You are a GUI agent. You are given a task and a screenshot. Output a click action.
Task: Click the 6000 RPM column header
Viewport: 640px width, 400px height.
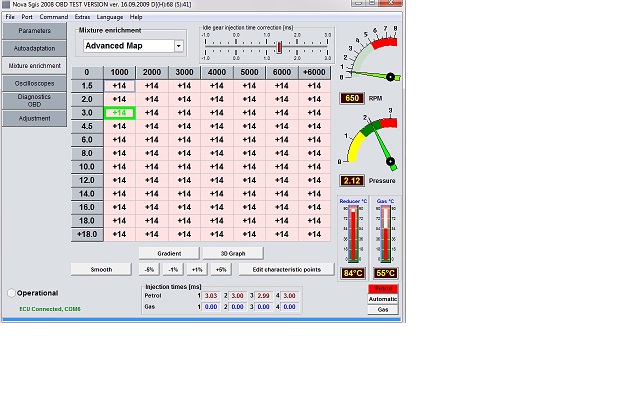[282, 72]
